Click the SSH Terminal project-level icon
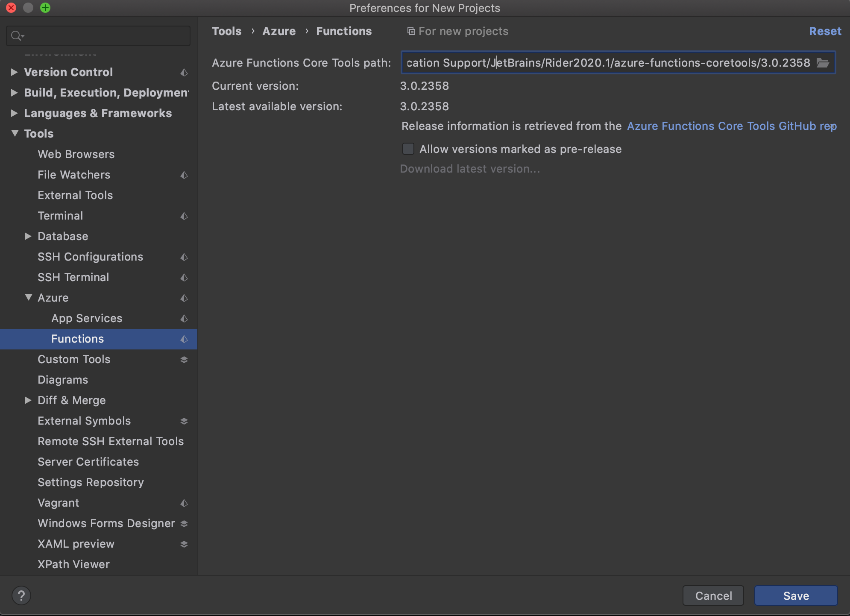 click(184, 277)
